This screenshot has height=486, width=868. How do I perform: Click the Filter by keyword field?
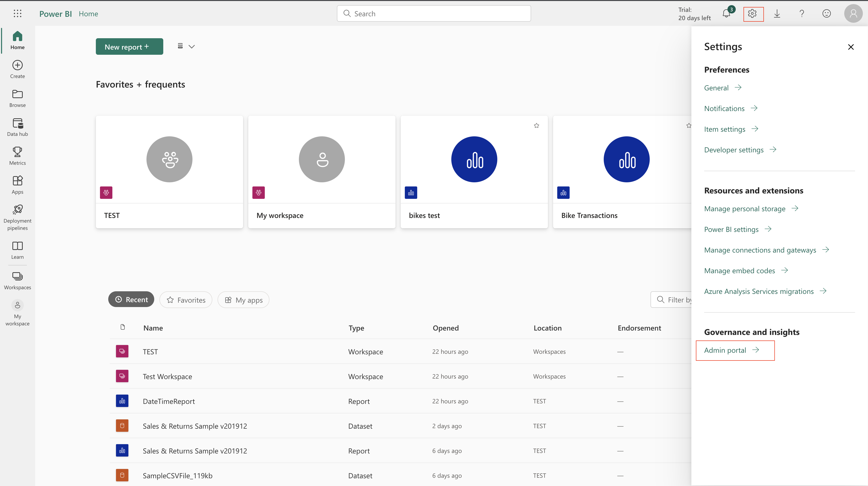[671, 299]
